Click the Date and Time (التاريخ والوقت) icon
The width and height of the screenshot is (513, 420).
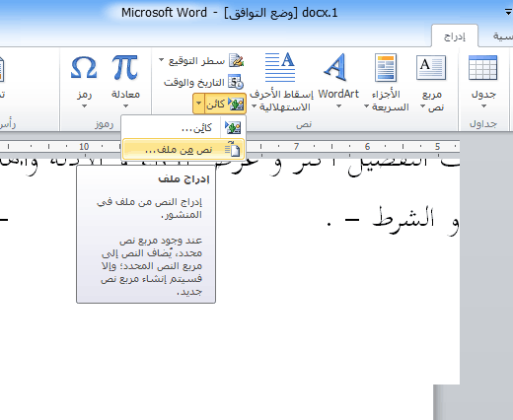236,82
